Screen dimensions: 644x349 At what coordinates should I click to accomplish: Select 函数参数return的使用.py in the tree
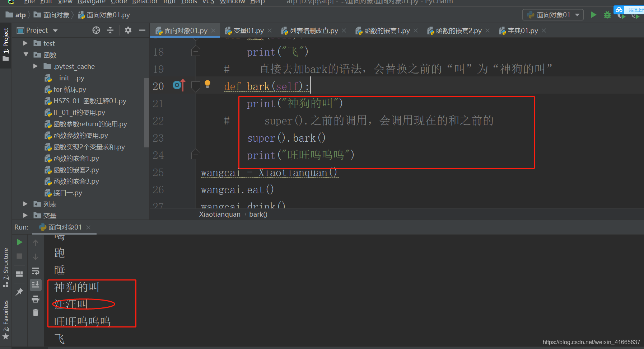point(86,124)
